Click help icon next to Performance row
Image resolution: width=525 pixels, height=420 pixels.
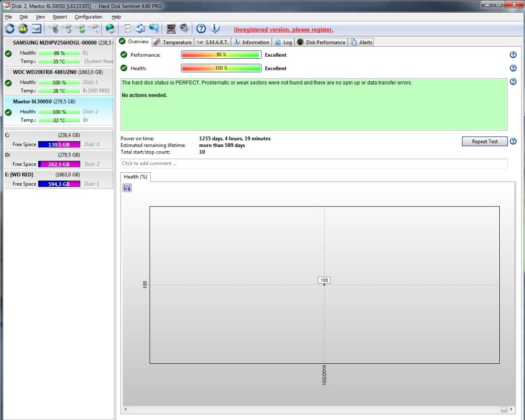coord(513,55)
